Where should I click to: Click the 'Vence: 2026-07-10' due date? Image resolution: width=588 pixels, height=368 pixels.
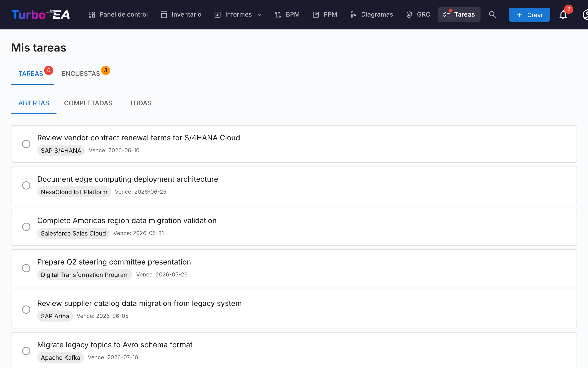pyautogui.click(x=113, y=357)
